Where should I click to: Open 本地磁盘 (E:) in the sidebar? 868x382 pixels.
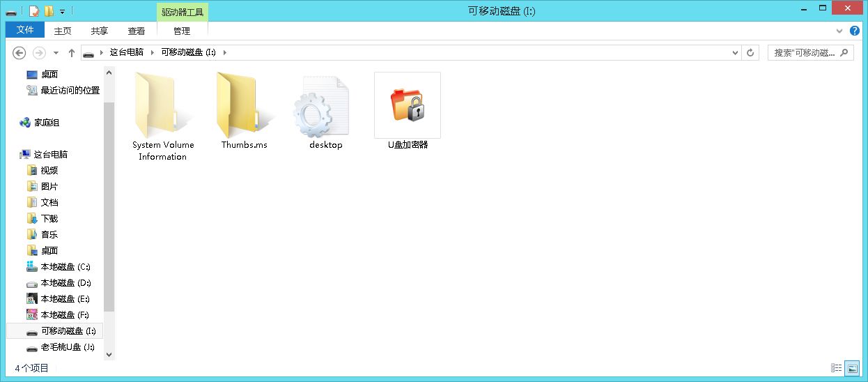point(65,299)
